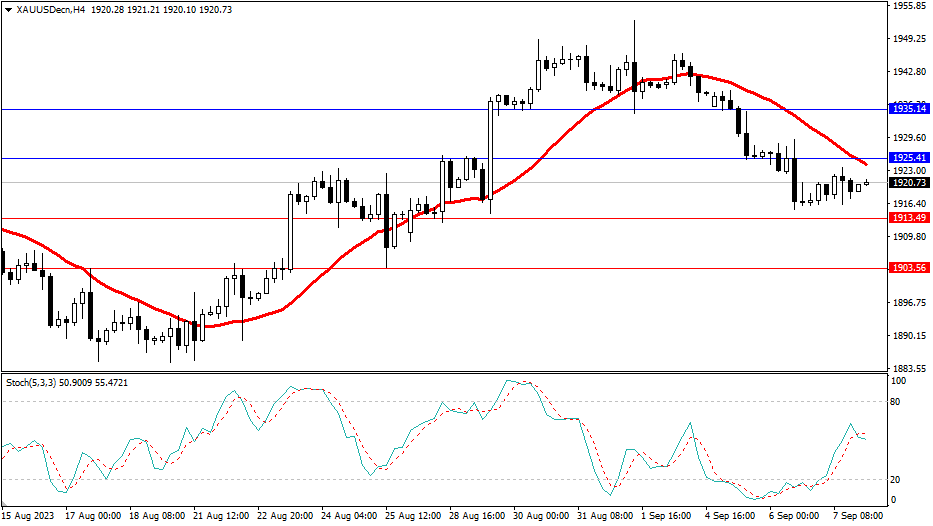Click the 1896.75 price axis label
Viewport: 933px width, 526px height.
click(909, 302)
